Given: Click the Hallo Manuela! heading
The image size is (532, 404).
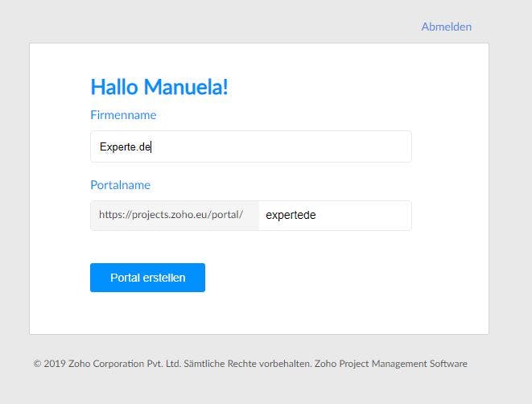Looking at the screenshot, I should [x=159, y=87].
